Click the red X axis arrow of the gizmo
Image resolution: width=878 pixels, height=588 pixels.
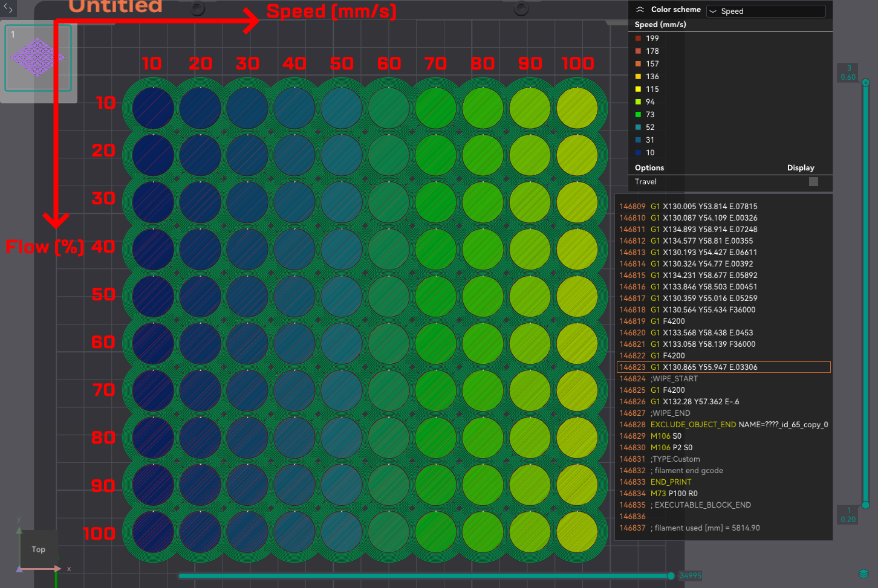coord(57,569)
